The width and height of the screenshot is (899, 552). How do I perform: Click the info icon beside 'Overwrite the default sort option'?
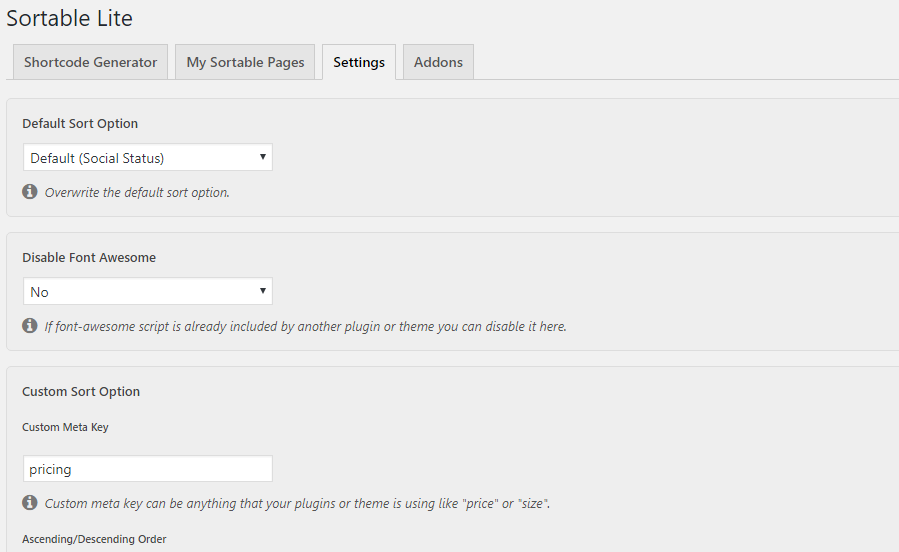click(x=30, y=191)
